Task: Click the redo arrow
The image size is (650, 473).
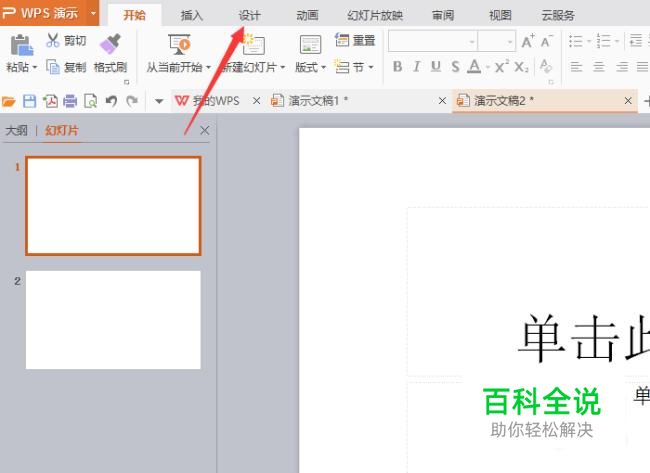Action: (x=132, y=101)
